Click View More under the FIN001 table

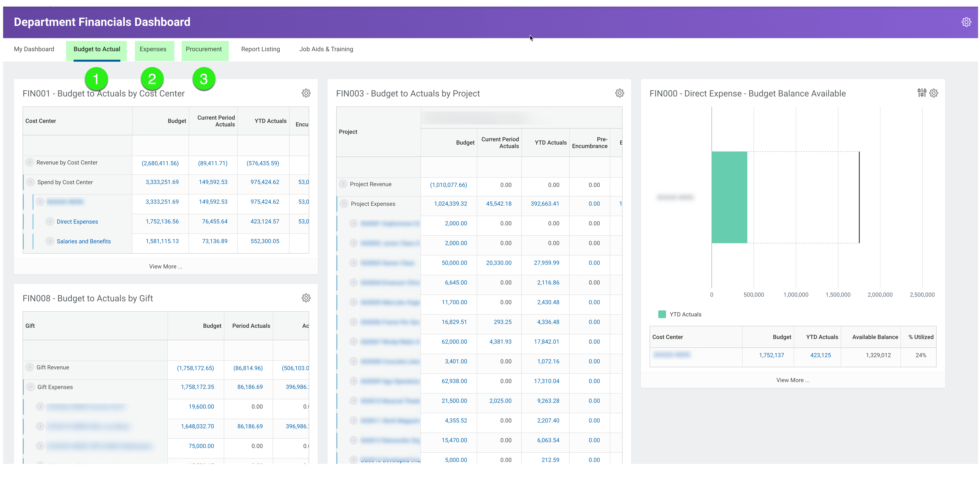click(165, 266)
